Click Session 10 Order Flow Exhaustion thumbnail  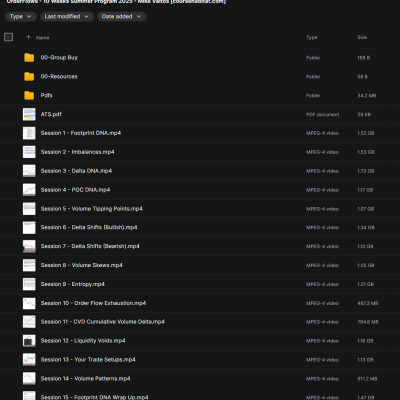(x=29, y=303)
